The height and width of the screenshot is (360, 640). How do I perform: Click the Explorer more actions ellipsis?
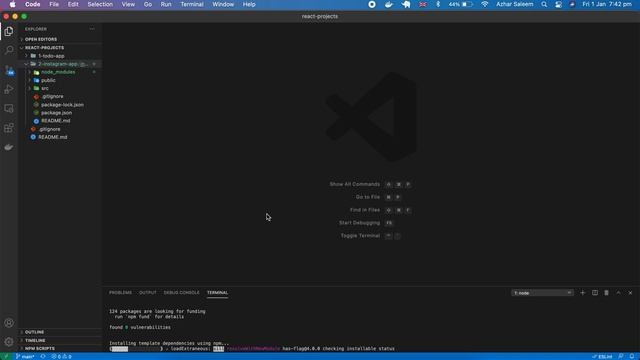coord(92,29)
